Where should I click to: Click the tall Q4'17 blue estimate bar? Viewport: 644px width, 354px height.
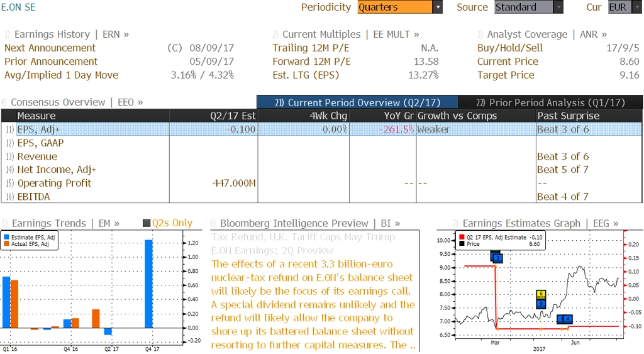[x=148, y=284]
